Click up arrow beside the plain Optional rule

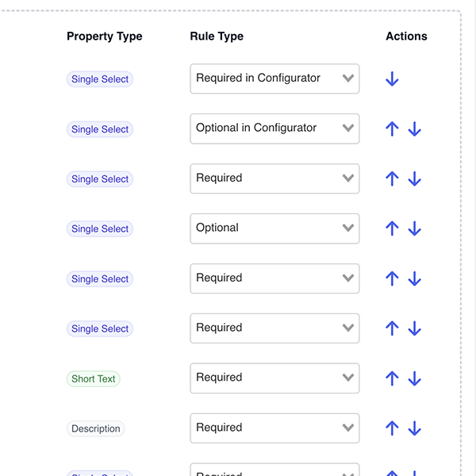tap(392, 228)
